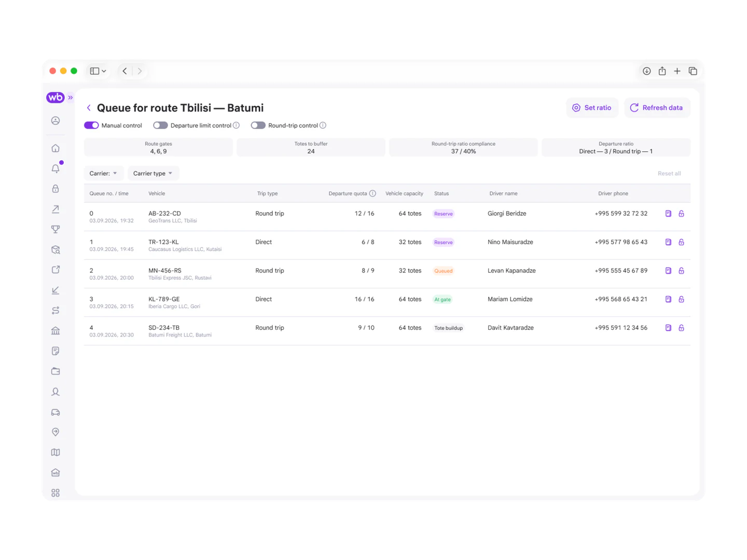Expand the sidebar using the double-chevron
Viewport: 747px width, 560px height.
click(71, 97)
